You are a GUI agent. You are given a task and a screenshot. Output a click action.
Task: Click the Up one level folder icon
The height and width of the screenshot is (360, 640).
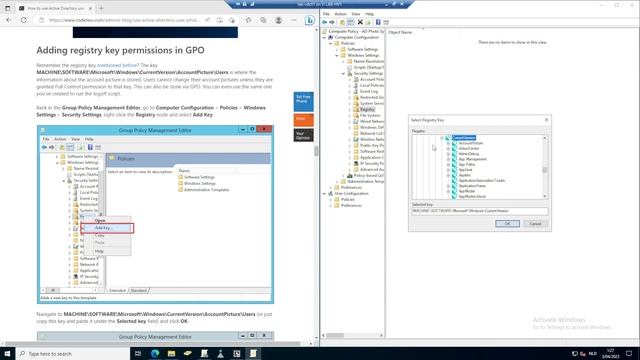pos(342,22)
